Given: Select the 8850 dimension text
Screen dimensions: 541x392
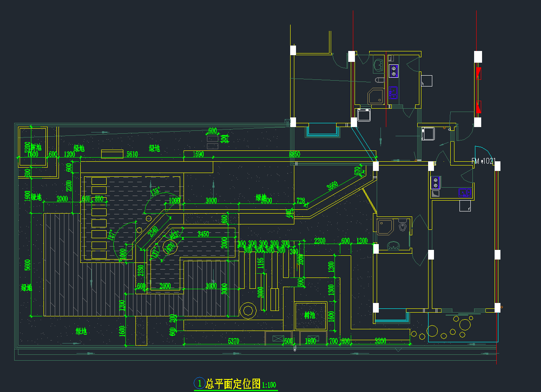Looking at the screenshot, I should [x=294, y=154].
